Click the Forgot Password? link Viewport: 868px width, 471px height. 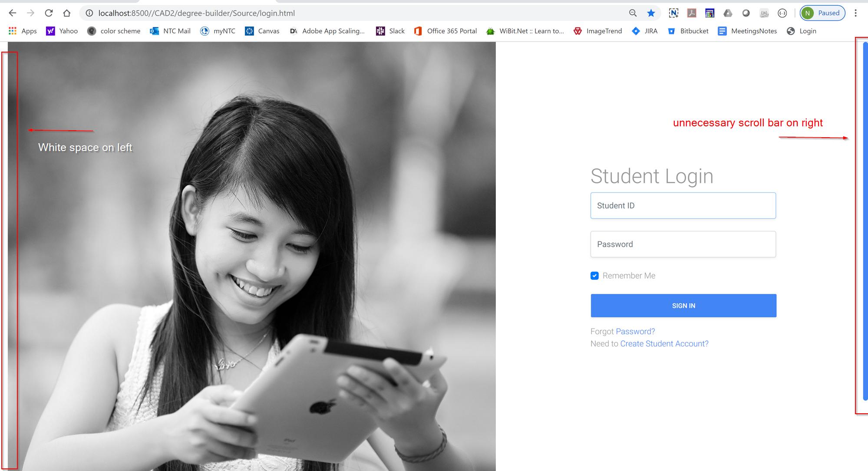[635, 331]
